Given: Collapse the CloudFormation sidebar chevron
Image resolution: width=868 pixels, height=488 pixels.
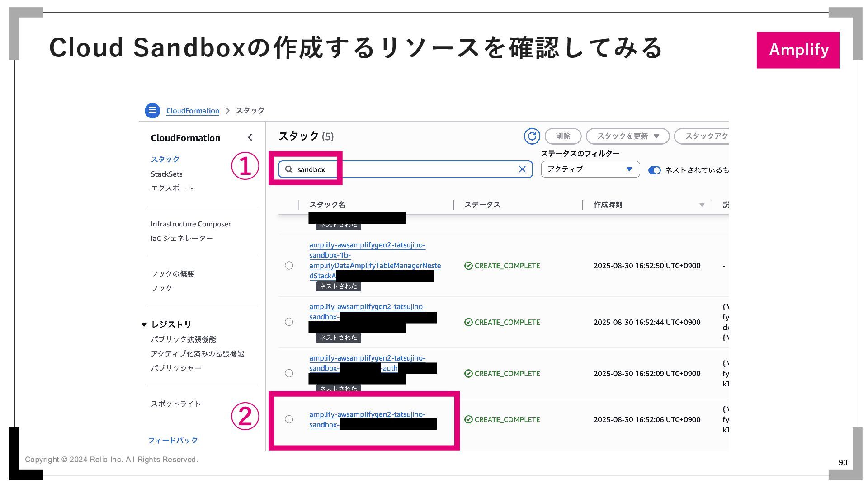Looking at the screenshot, I should [x=250, y=137].
